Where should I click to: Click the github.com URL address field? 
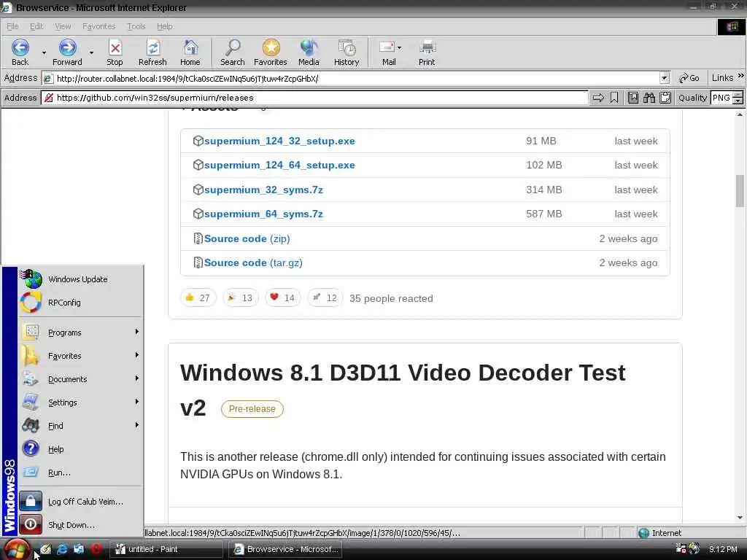tap(314, 98)
